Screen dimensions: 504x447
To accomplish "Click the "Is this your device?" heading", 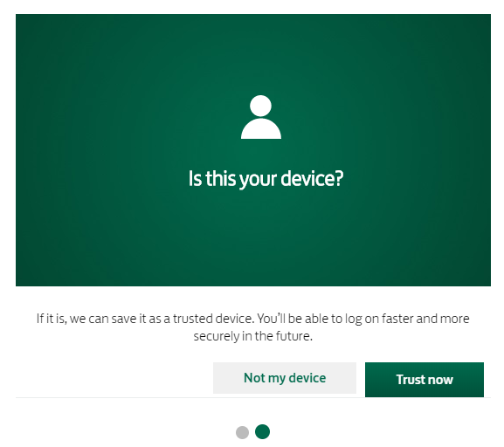I will point(266,179).
